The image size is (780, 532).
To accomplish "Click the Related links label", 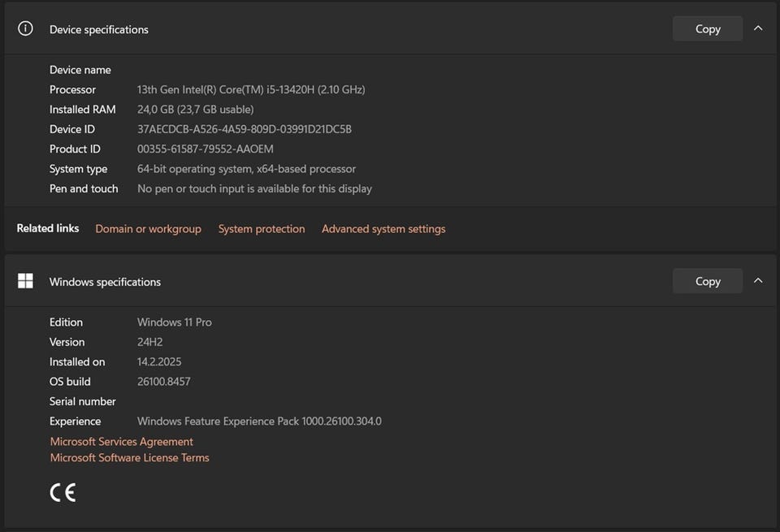I will [x=48, y=228].
